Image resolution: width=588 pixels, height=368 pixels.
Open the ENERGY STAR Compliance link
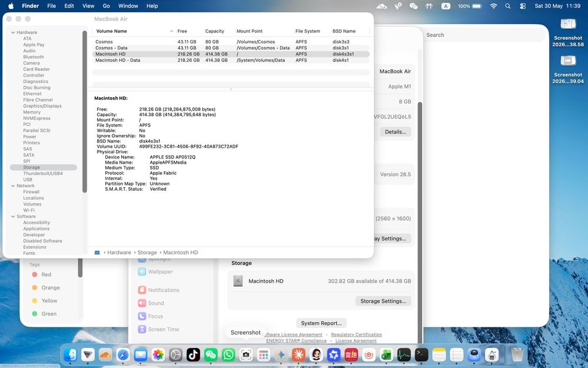tap(296, 340)
